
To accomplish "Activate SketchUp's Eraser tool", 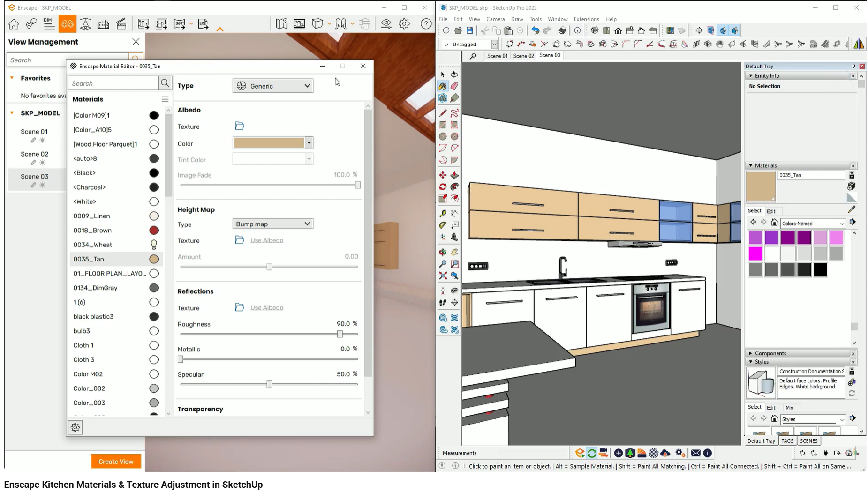I will pyautogui.click(x=454, y=86).
